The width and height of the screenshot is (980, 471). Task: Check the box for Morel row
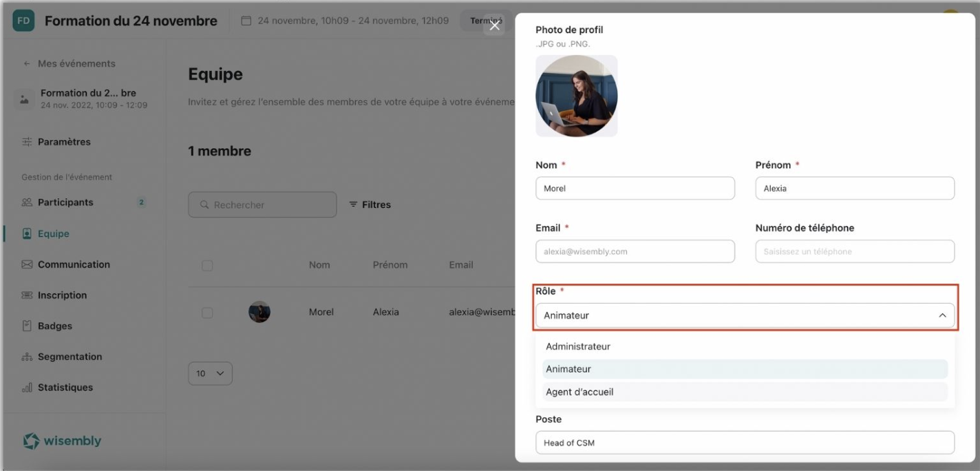point(207,313)
